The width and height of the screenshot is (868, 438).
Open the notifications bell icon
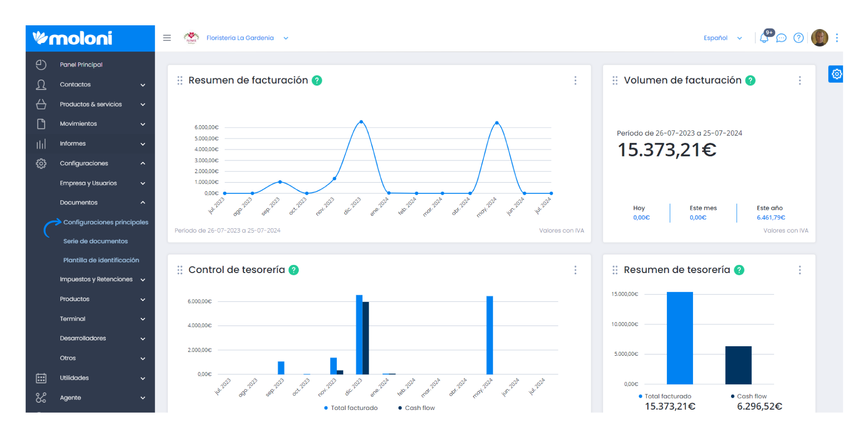click(x=764, y=38)
